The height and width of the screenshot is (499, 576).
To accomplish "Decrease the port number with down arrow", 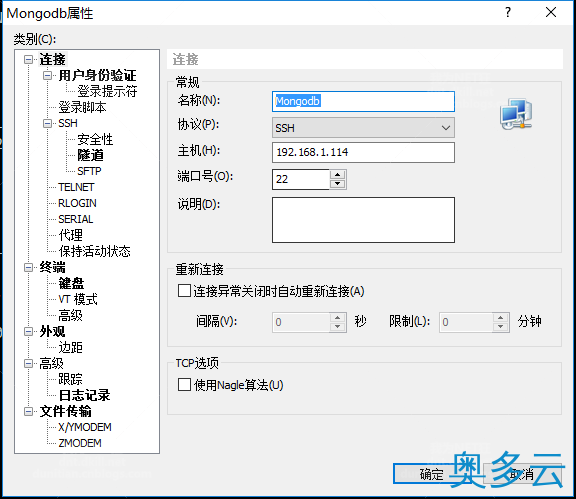I will pyautogui.click(x=338, y=184).
